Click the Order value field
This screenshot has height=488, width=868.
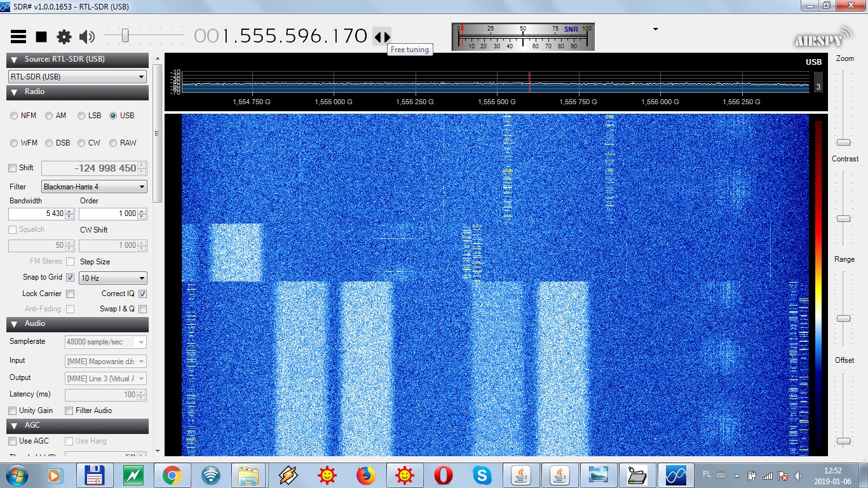point(113,213)
